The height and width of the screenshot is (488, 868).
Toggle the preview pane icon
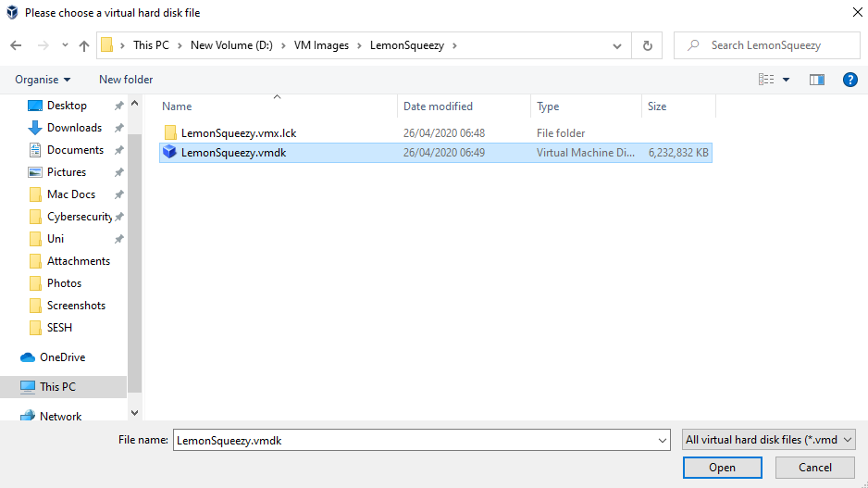pos(816,80)
